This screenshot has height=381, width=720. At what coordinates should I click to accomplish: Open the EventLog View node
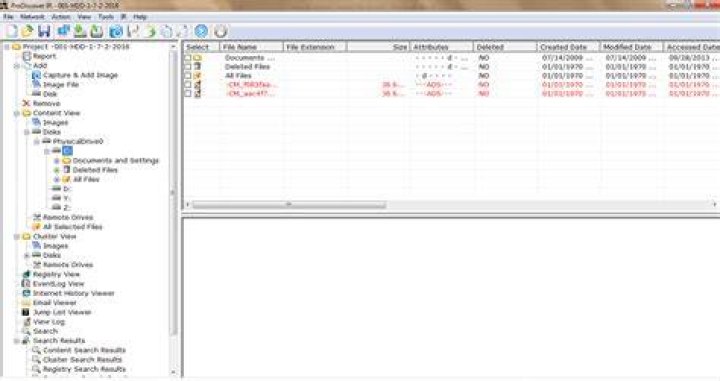58,284
